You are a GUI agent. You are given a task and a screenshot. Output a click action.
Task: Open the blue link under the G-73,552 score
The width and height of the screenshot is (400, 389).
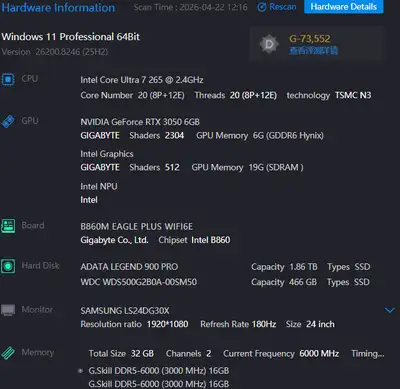click(x=313, y=51)
